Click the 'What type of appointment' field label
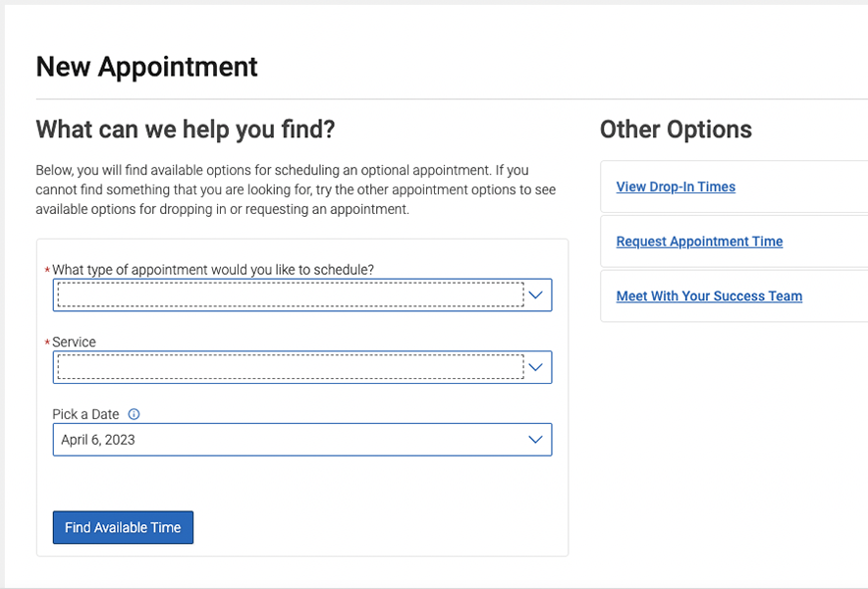868x589 pixels. (213, 269)
